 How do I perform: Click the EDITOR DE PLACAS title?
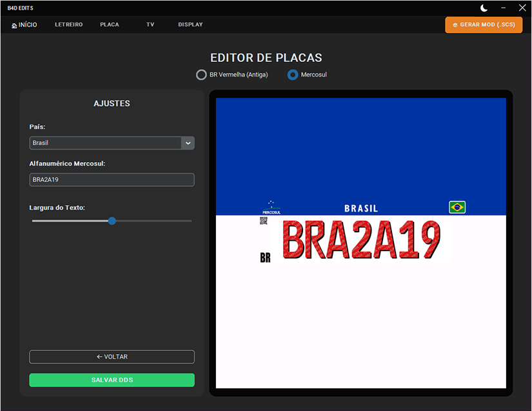pos(266,57)
